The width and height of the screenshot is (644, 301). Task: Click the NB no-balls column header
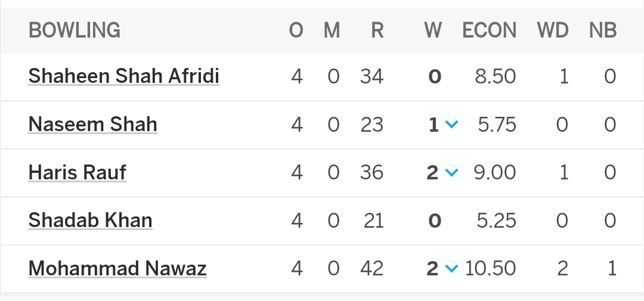[x=603, y=30]
